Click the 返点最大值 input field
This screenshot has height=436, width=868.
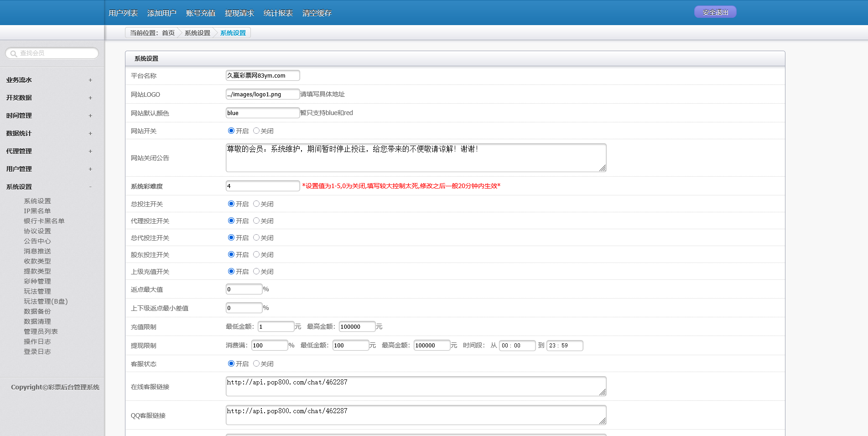(244, 289)
